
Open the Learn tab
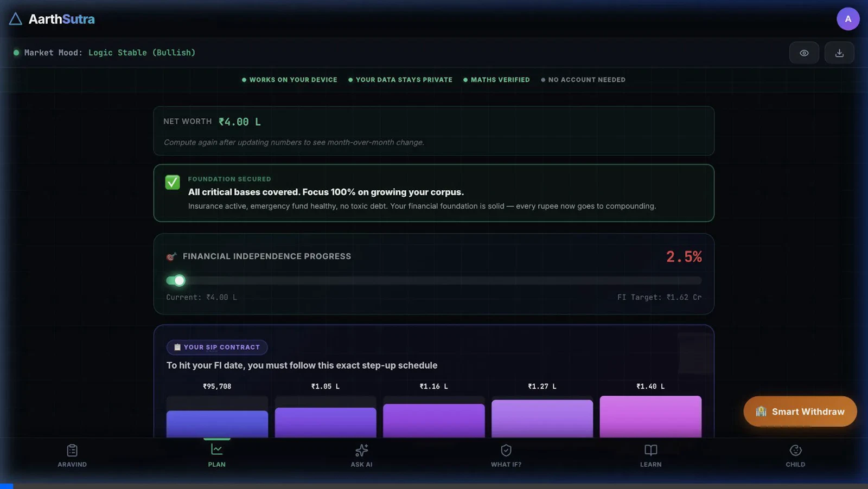click(650, 456)
